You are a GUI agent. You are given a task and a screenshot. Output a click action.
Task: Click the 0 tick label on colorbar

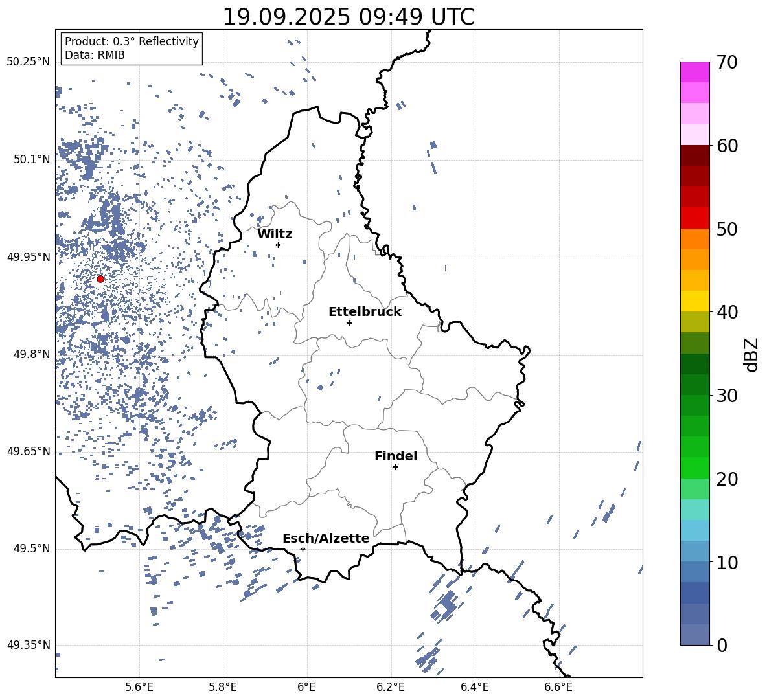722,645
